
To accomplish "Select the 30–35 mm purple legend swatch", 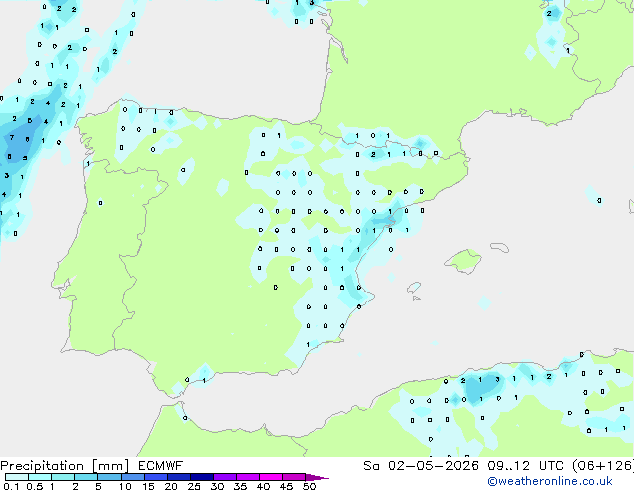I will click(x=224, y=477).
